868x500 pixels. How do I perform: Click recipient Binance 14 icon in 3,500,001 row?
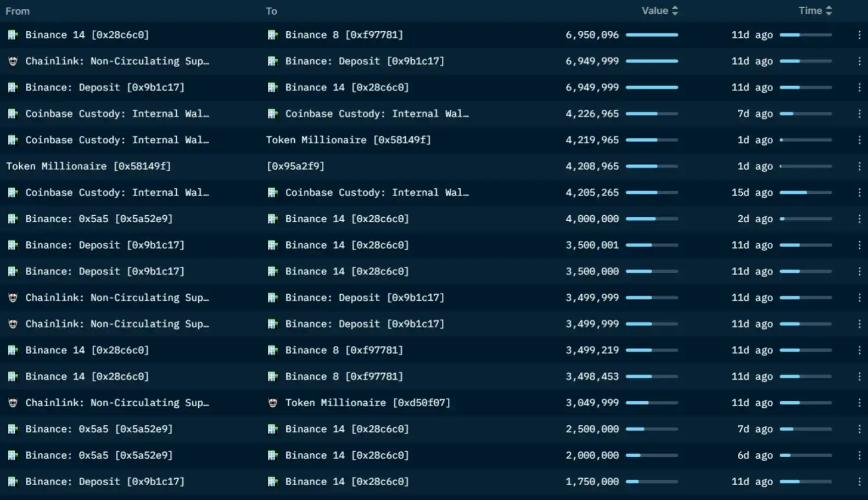[x=272, y=245]
